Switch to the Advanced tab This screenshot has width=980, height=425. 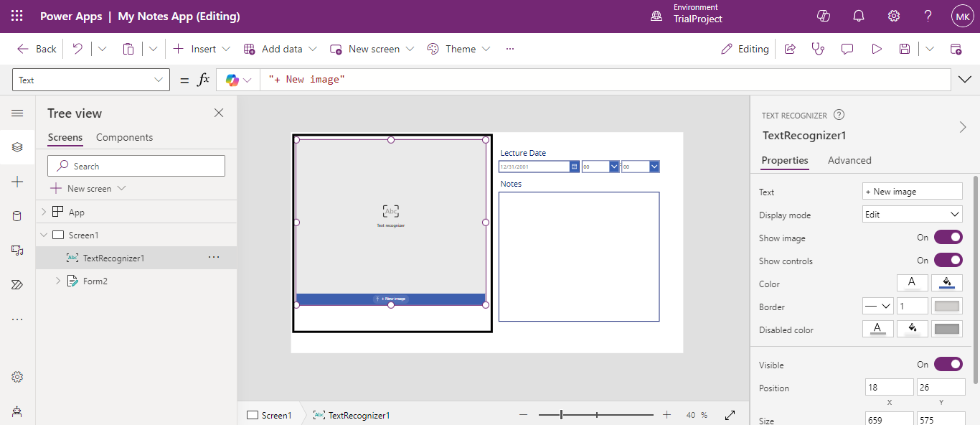tap(849, 160)
